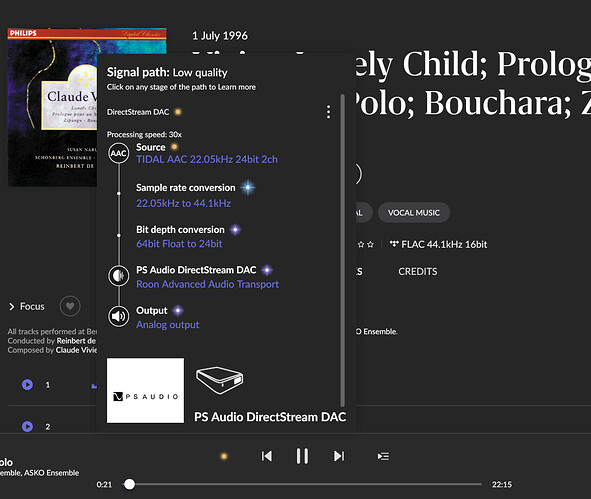Open the three-dot menu beside DirectStream DAC
Image resolution: width=591 pixels, height=499 pixels.
(329, 112)
